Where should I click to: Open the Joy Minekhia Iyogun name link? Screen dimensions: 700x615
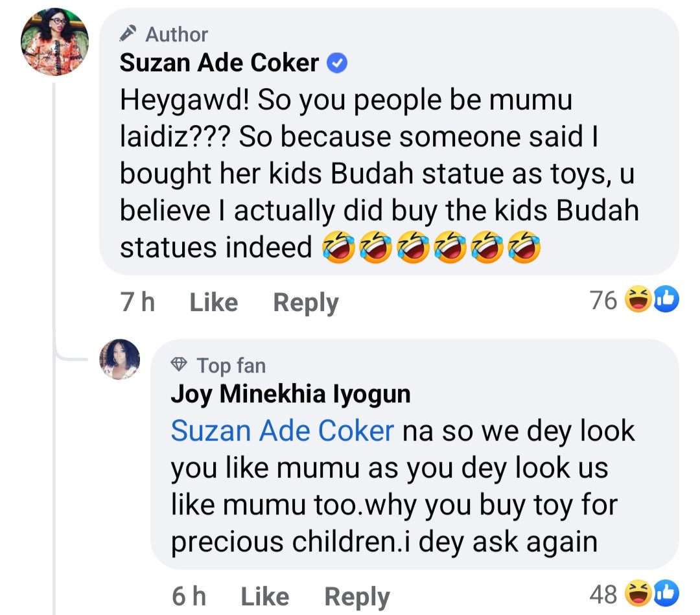[290, 395]
